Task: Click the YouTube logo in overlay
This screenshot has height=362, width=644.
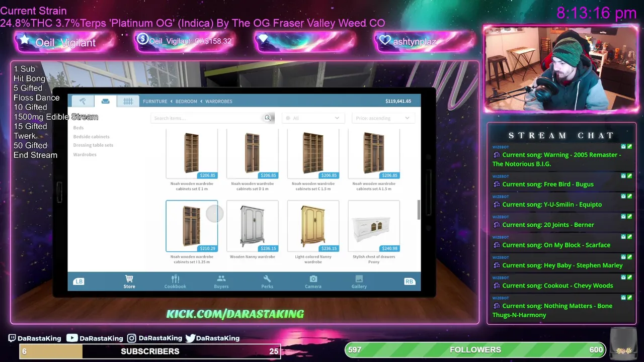Action: click(72, 338)
